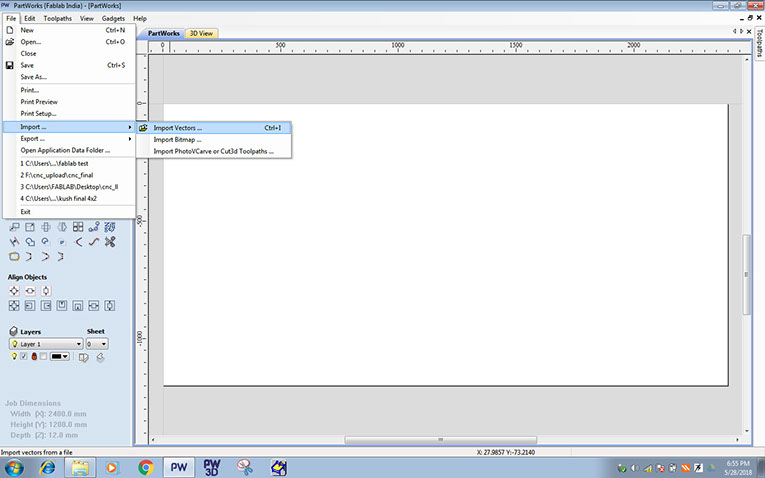765x478 pixels.
Task: Click the tab scroll left arrow
Action: 734,31
